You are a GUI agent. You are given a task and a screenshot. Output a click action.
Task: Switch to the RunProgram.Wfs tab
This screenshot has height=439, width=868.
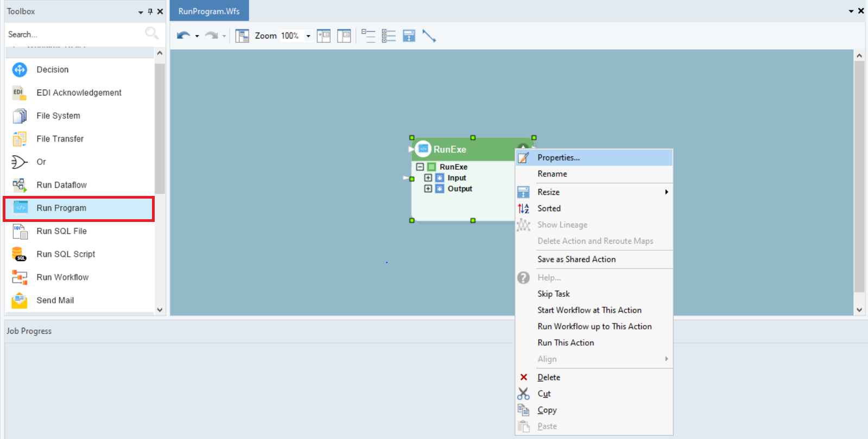[209, 11]
